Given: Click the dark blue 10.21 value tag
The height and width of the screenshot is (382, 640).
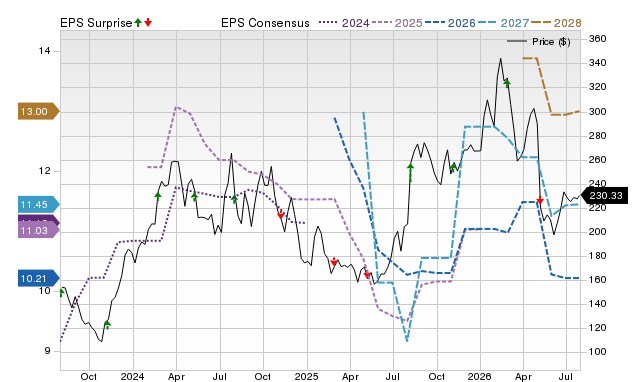Looking at the screenshot, I should [38, 279].
